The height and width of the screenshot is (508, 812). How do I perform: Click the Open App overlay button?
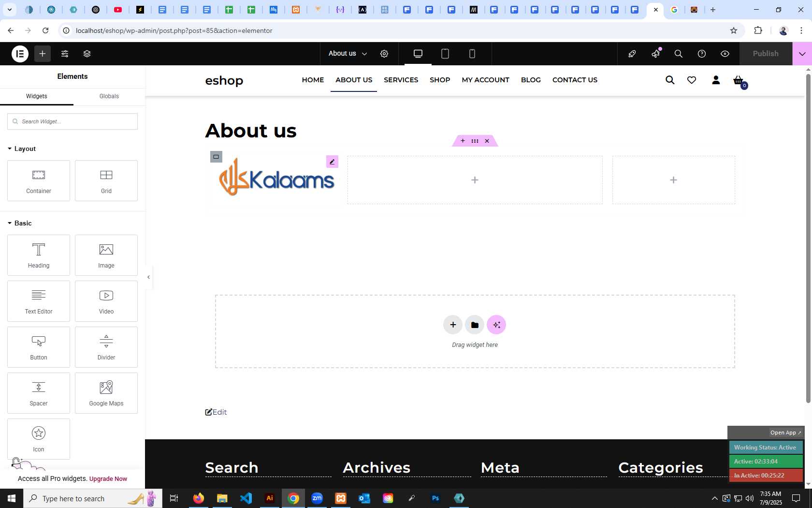tap(785, 433)
